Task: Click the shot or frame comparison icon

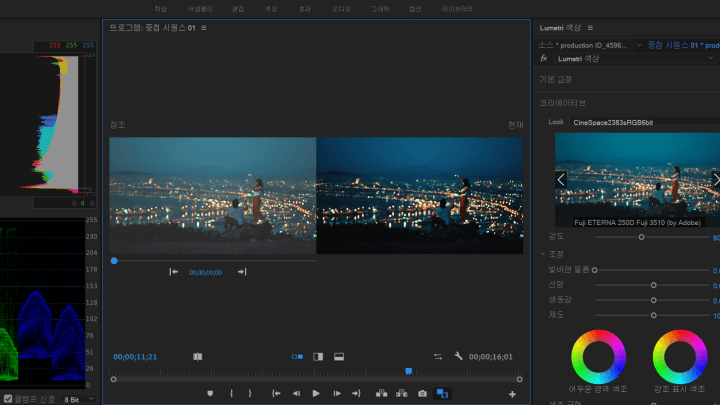Action: pyautogui.click(x=197, y=357)
